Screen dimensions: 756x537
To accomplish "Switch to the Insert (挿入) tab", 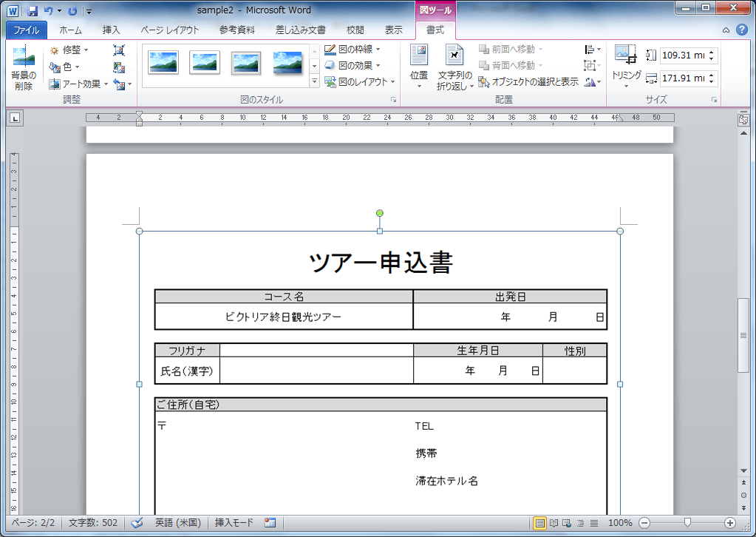I will (111, 30).
